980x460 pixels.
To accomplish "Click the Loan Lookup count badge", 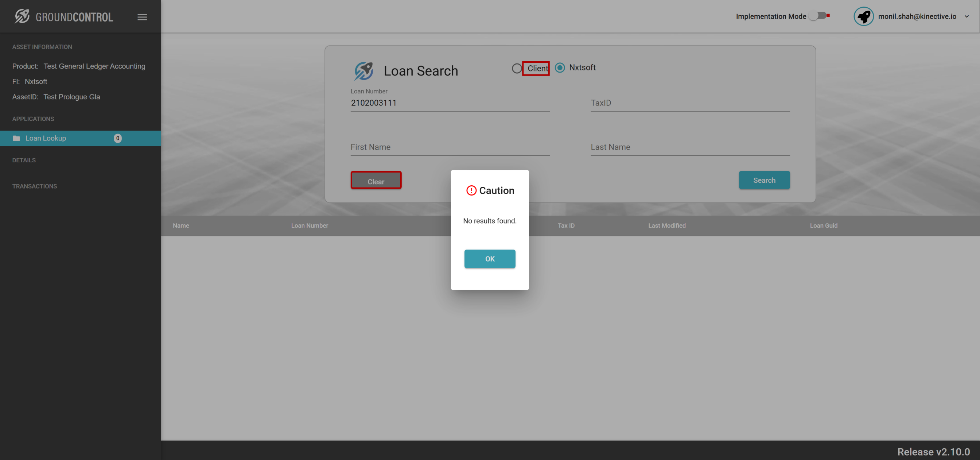I will click(x=117, y=138).
